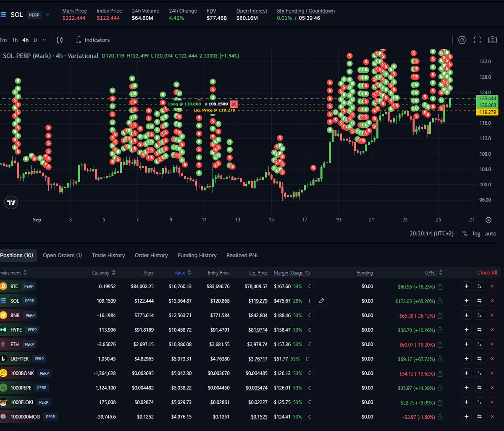
Task: Sort positions by UPNL column
Action: [433, 273]
